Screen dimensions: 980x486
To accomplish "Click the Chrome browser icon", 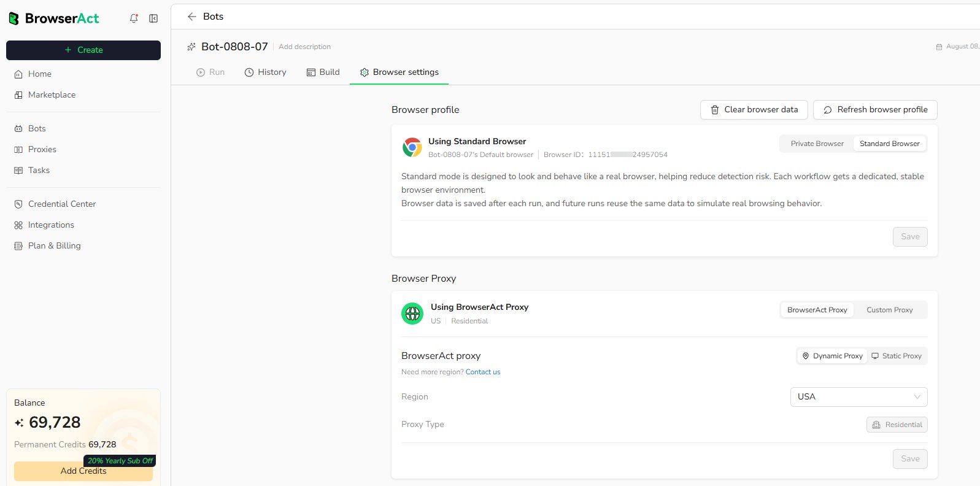I will click(412, 147).
